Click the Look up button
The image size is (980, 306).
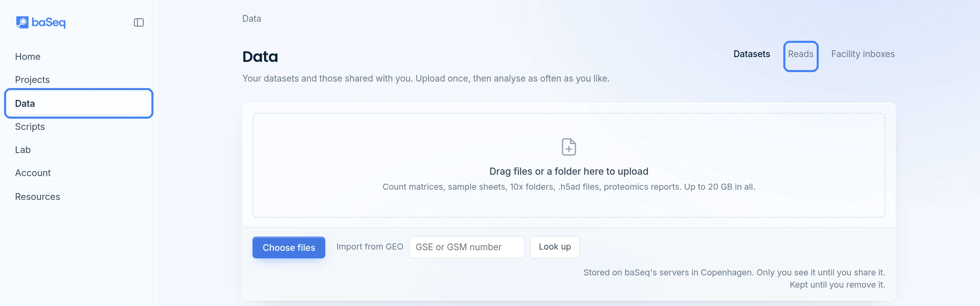pyautogui.click(x=555, y=247)
